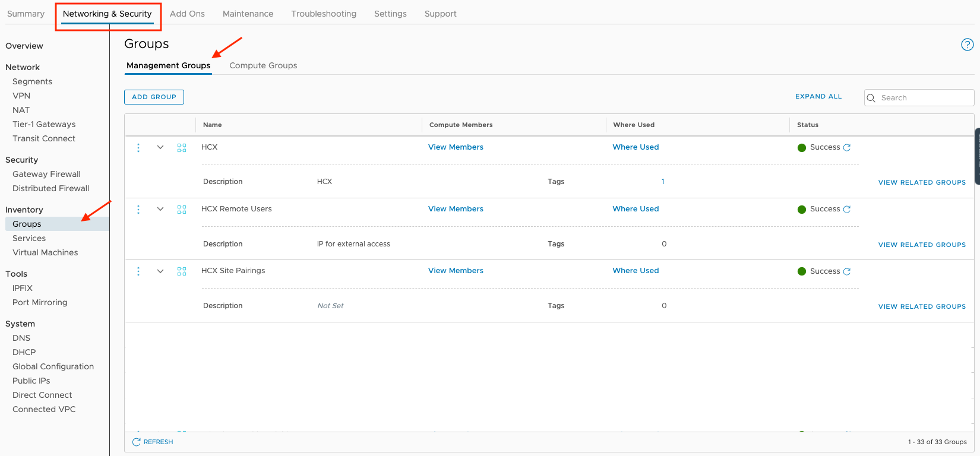980x456 pixels.
Task: View members of HCX Site Pairings
Action: click(456, 271)
